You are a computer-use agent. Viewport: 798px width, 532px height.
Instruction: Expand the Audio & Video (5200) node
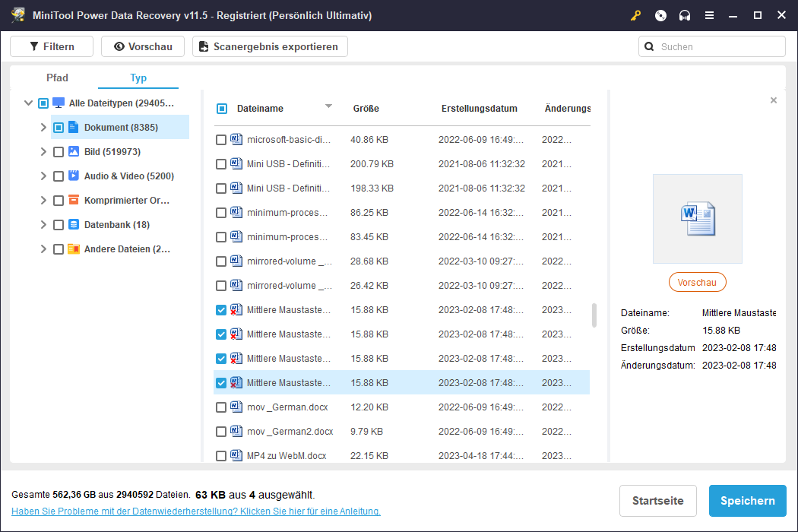coord(43,176)
